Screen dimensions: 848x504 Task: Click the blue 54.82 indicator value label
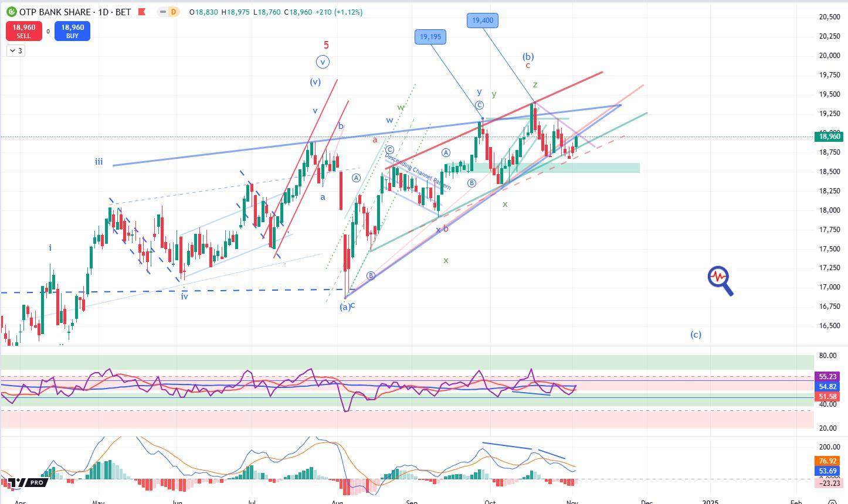click(x=827, y=386)
